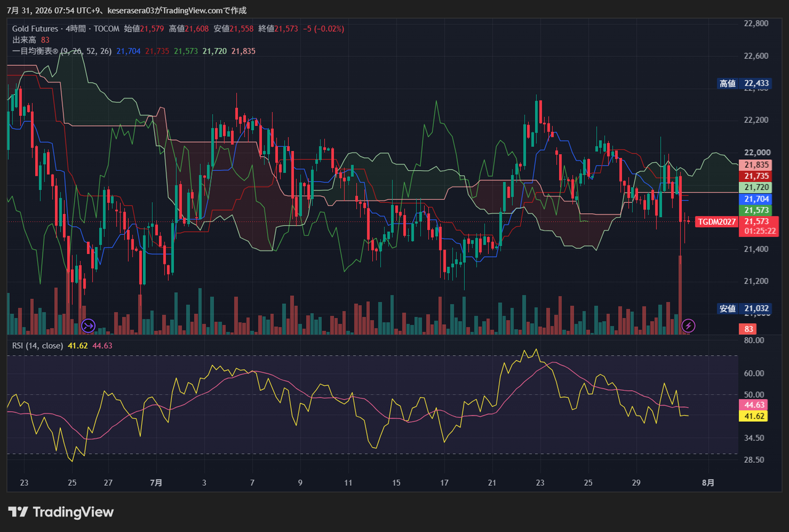This screenshot has width=789, height=532.
Task: Click the 15 date on the time axis
Action: click(x=396, y=483)
